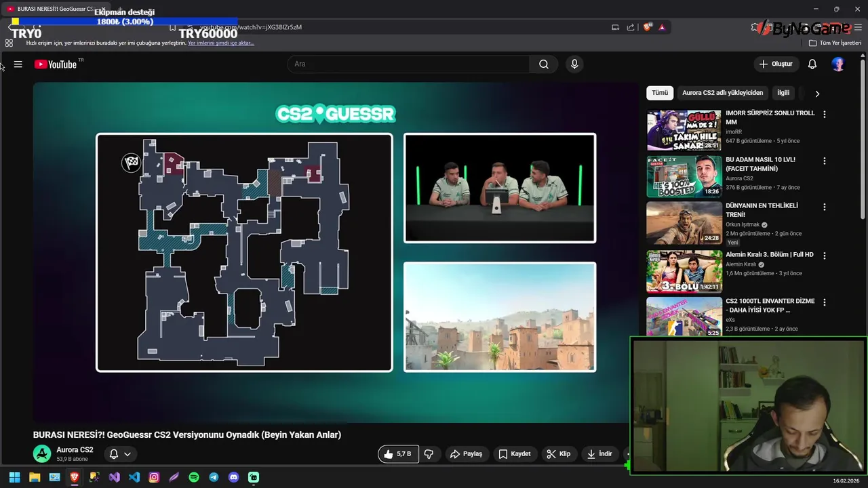Open YouTube hamburger guide menu
Screen dimensions: 868x488
click(x=18, y=64)
